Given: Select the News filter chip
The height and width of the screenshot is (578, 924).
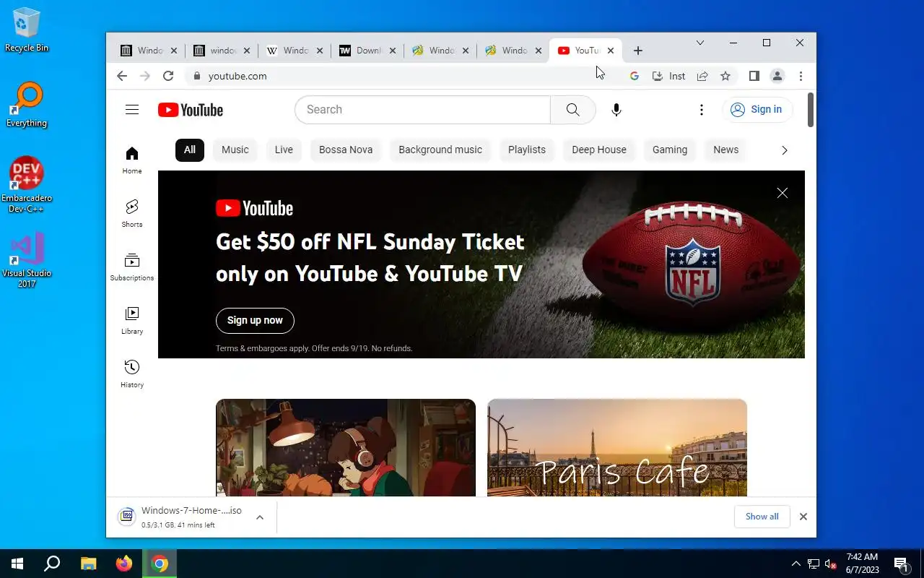Looking at the screenshot, I should [x=726, y=150].
